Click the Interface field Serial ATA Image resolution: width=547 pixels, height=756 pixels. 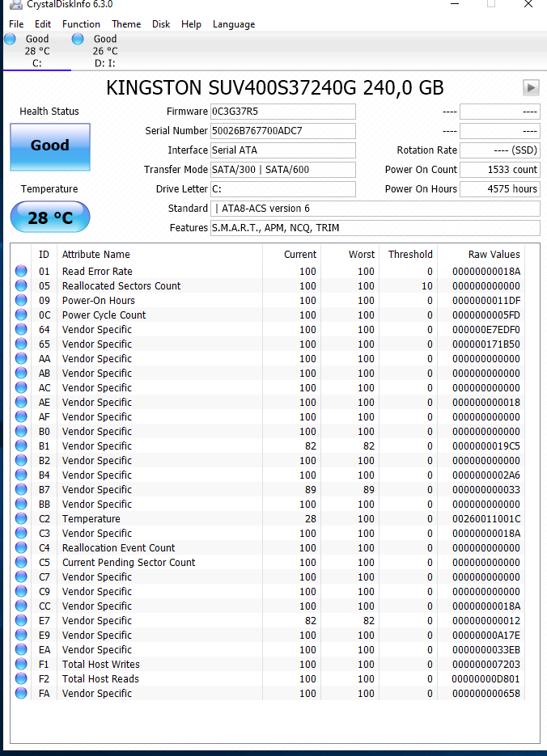tap(283, 150)
